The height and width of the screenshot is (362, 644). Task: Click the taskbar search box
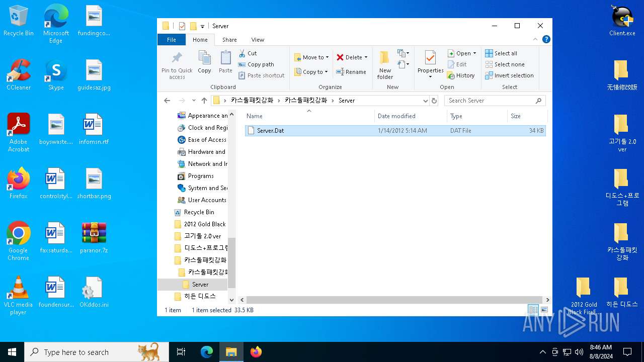point(97,352)
